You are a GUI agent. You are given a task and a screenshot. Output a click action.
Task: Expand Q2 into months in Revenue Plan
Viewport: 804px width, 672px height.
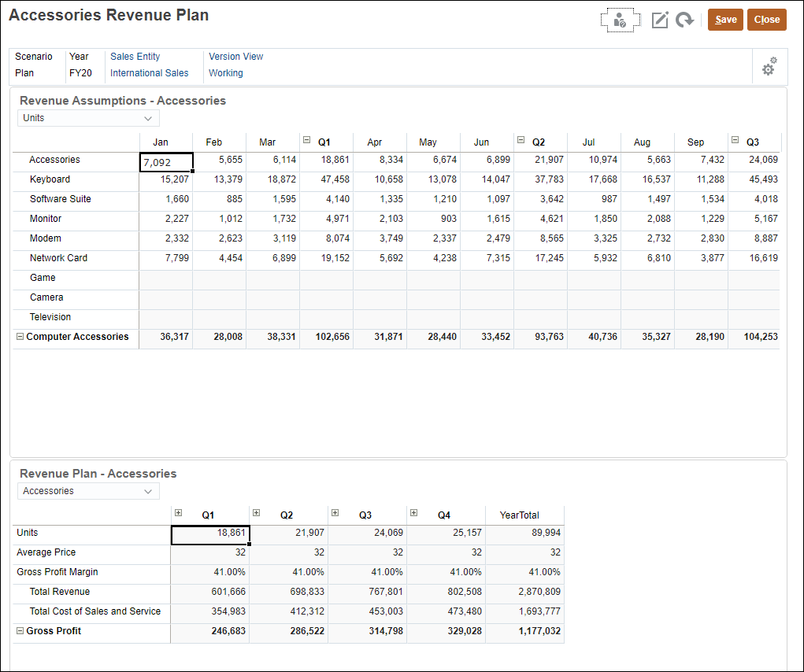click(256, 512)
